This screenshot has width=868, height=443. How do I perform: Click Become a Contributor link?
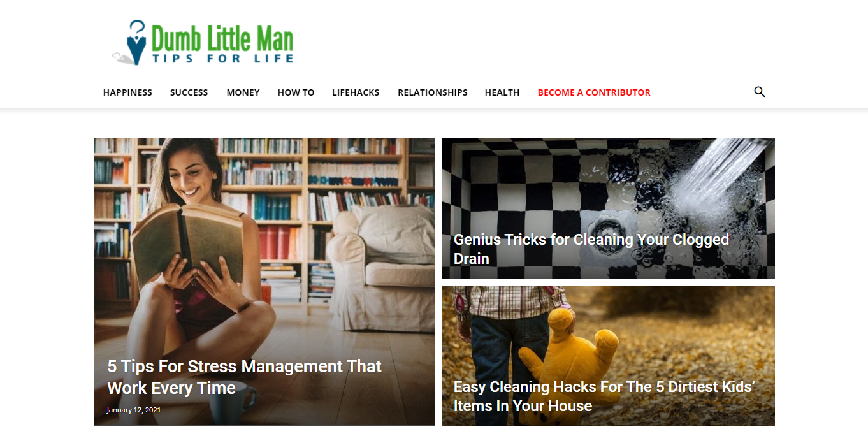pyautogui.click(x=594, y=92)
